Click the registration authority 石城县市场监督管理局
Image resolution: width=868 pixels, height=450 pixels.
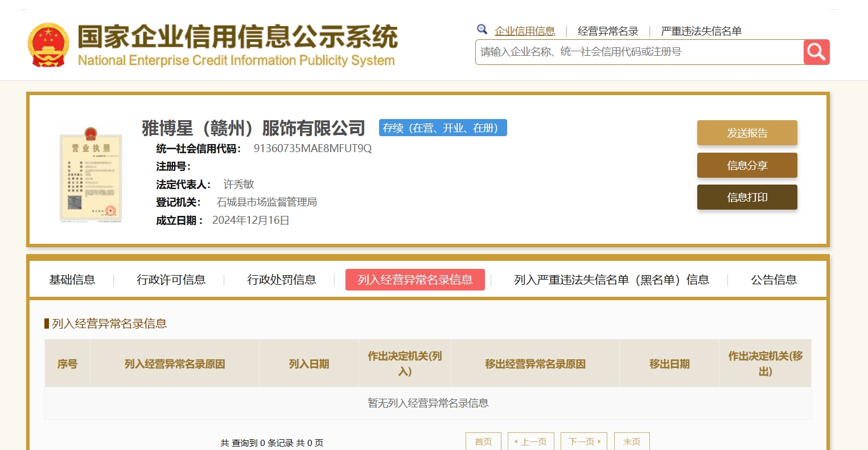(x=266, y=202)
